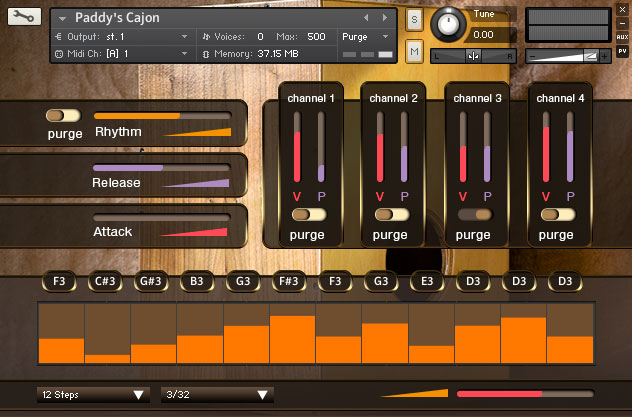Click the pan slider center handle
Screen dimensions: 632x417
[473, 56]
